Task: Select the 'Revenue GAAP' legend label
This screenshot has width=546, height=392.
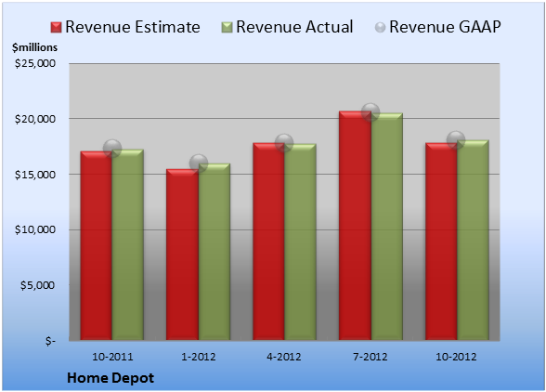Action: 445,27
